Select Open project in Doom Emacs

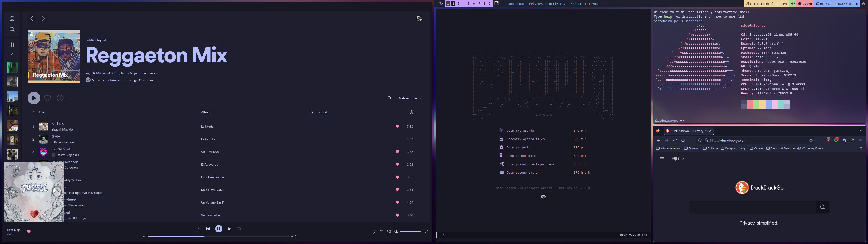pos(518,148)
